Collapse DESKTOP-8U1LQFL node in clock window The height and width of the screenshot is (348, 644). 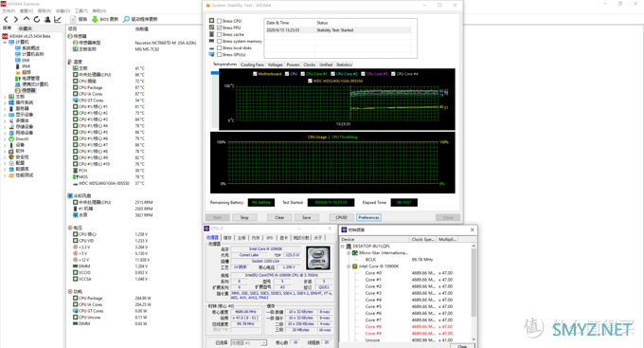coord(343,246)
